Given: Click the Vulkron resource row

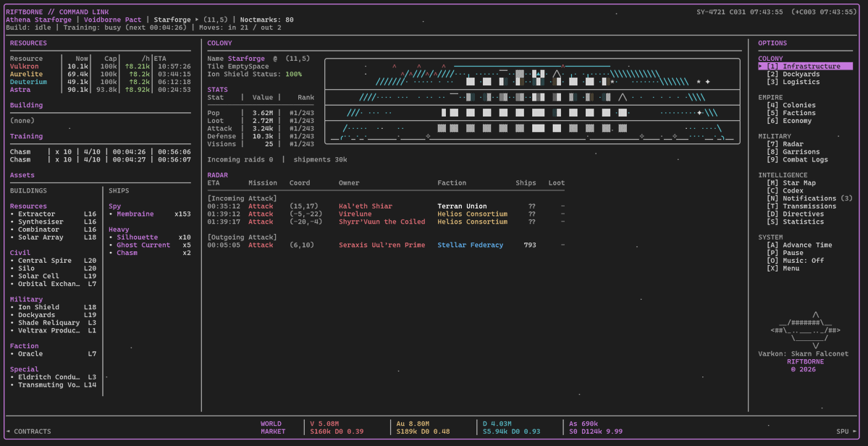Looking at the screenshot, I should tap(100, 67).
